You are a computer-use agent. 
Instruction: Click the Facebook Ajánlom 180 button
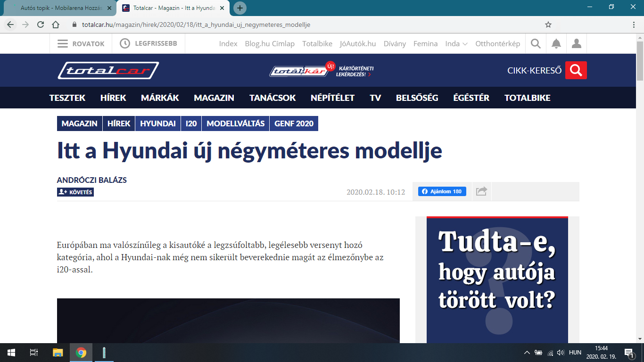click(x=442, y=191)
